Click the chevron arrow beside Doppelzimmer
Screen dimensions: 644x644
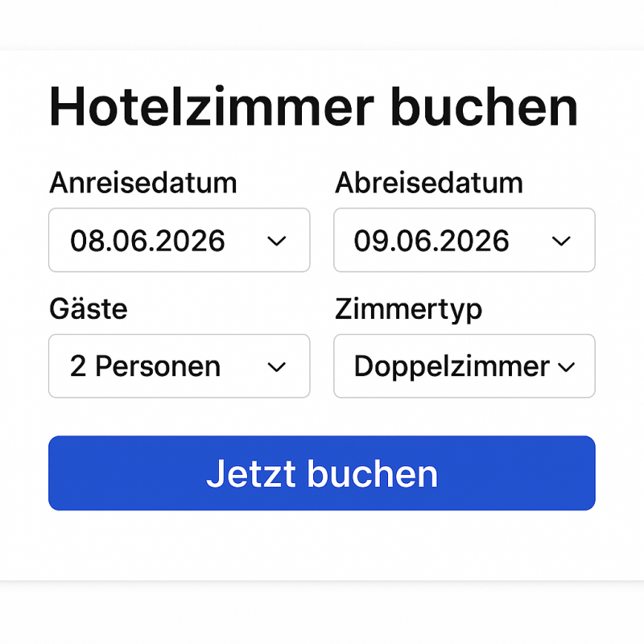[567, 367]
